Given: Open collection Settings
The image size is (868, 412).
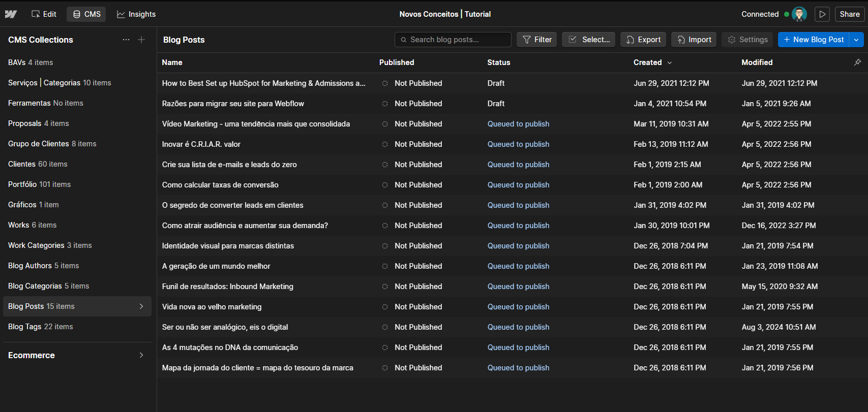Looking at the screenshot, I should point(747,40).
